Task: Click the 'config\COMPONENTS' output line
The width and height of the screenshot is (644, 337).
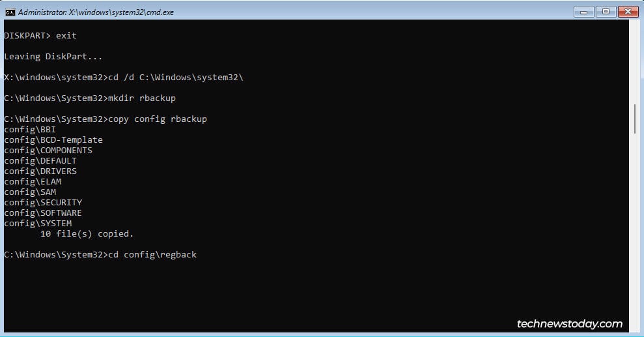Action: pos(48,150)
